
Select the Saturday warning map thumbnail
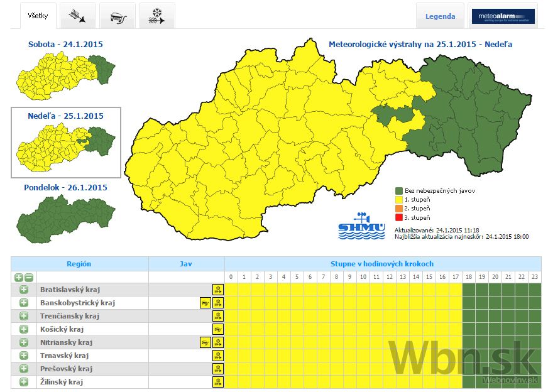click(66, 77)
